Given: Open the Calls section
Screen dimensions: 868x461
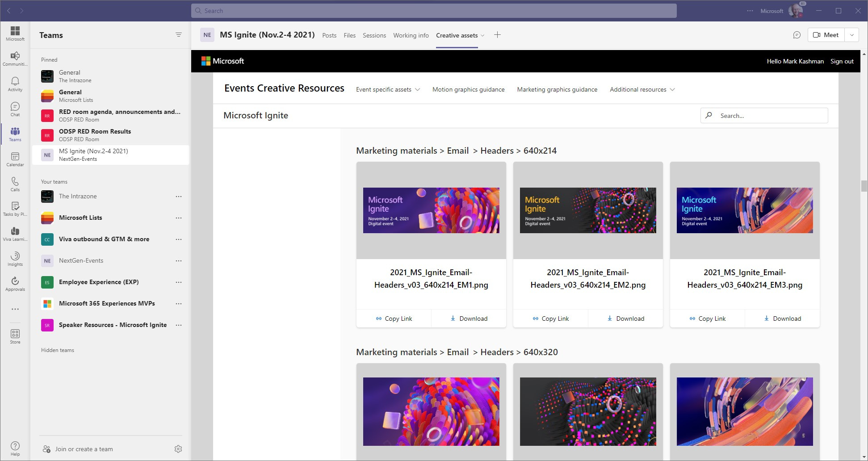Looking at the screenshot, I should coord(15,184).
